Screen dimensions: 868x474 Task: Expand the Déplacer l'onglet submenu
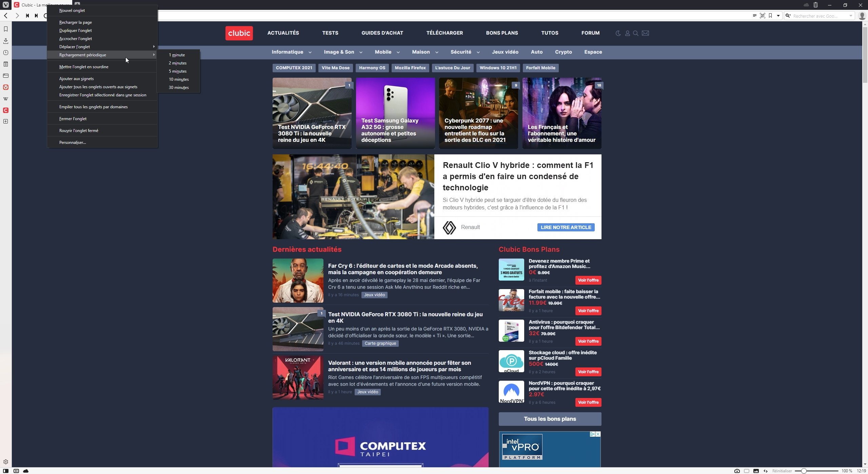tap(75, 46)
